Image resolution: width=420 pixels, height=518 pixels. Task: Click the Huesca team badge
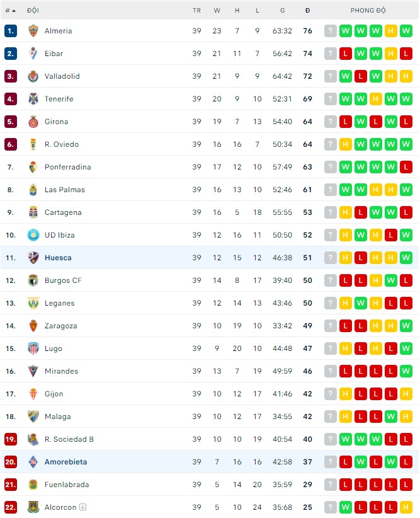(33, 258)
